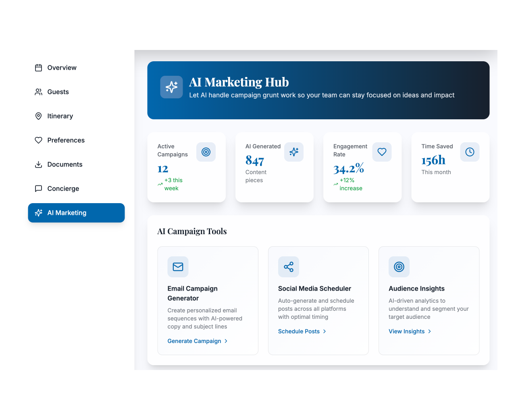Viewport: 516px width, 420px height.
Task: Click the sparkle icon in the AI Marketing Hub banner
Action: coord(171,87)
